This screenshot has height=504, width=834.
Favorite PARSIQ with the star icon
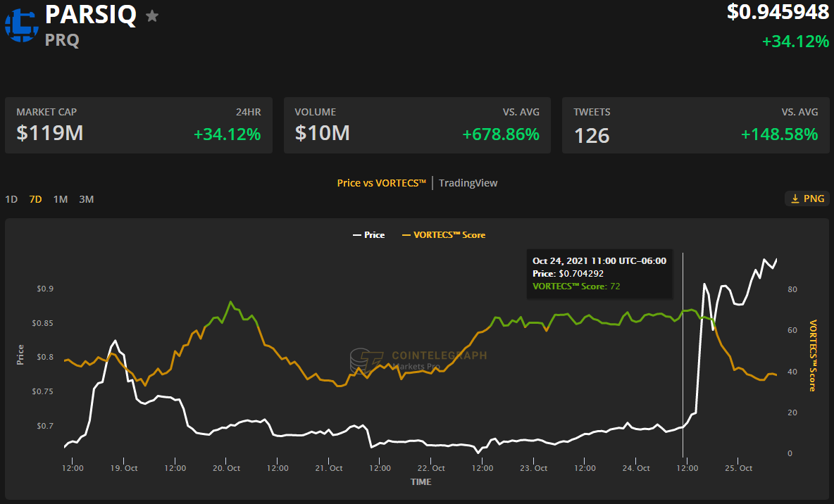(152, 16)
